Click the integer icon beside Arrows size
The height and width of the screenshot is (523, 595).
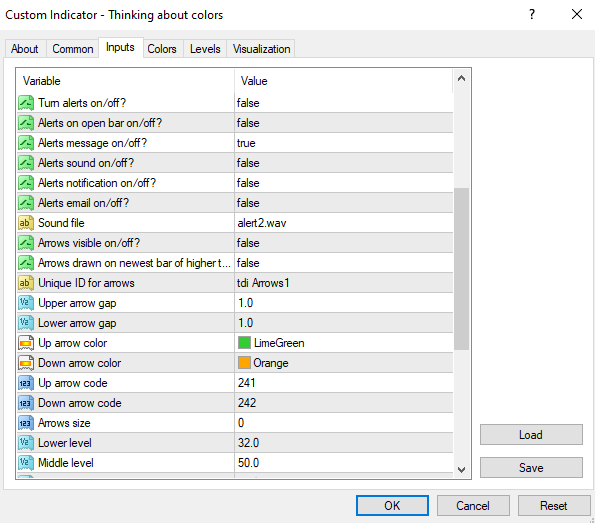(26, 423)
